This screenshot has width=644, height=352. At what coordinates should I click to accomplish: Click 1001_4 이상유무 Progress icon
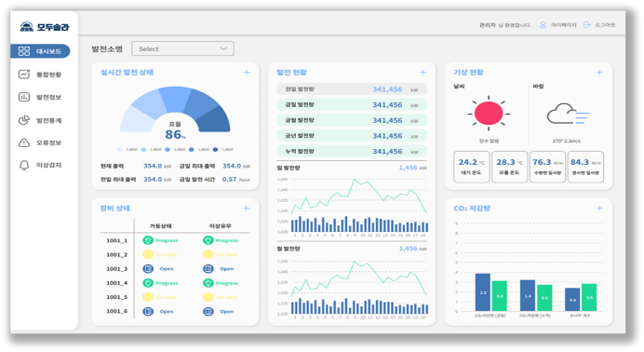pos(208,283)
